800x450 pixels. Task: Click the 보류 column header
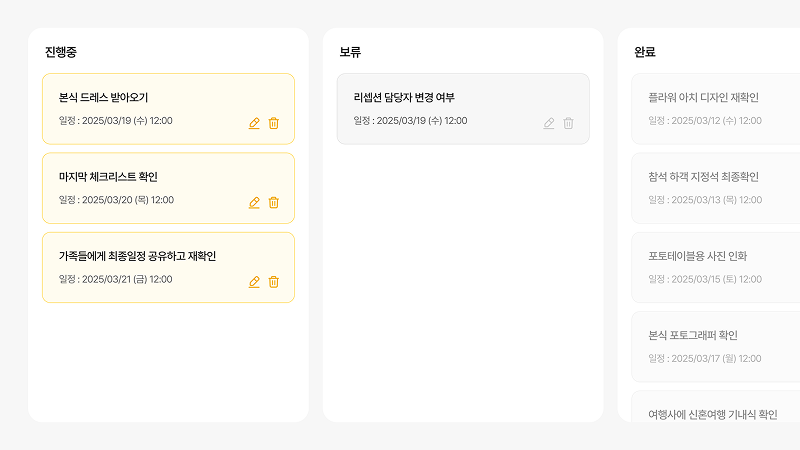tap(350, 52)
